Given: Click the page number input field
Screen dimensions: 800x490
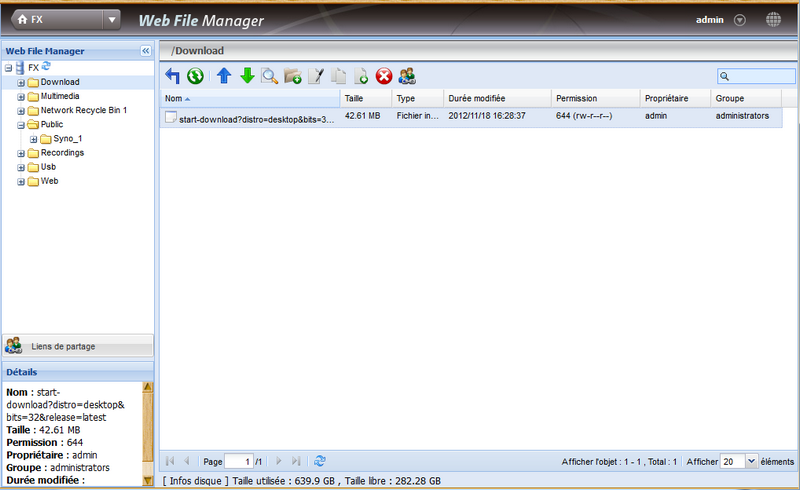Looking at the screenshot, I should coord(239,461).
